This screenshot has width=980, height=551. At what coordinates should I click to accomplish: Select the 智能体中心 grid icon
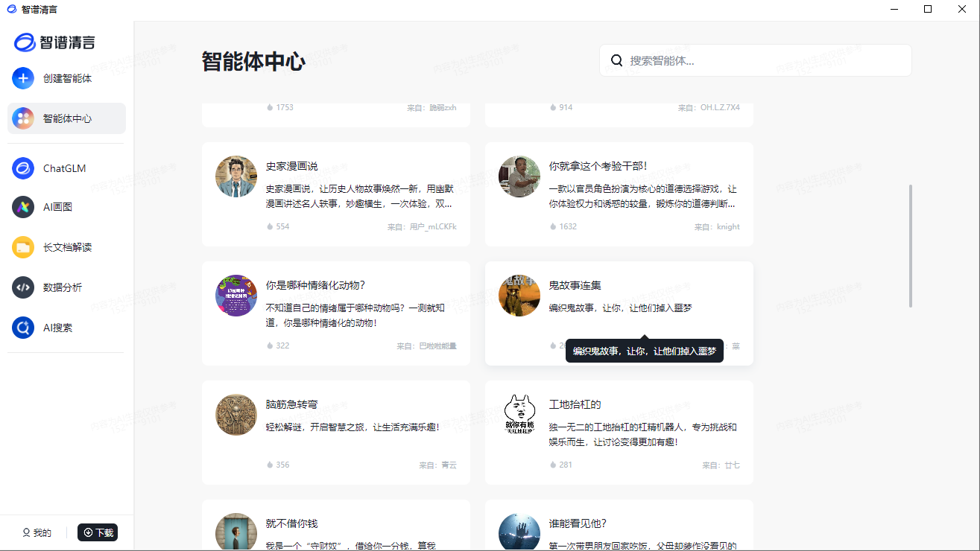[23, 118]
